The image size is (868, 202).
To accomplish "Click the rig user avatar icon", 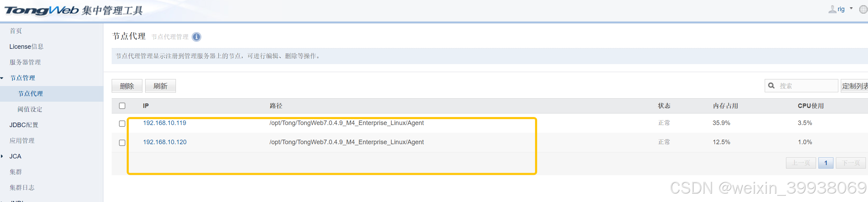I will pyautogui.click(x=832, y=9).
